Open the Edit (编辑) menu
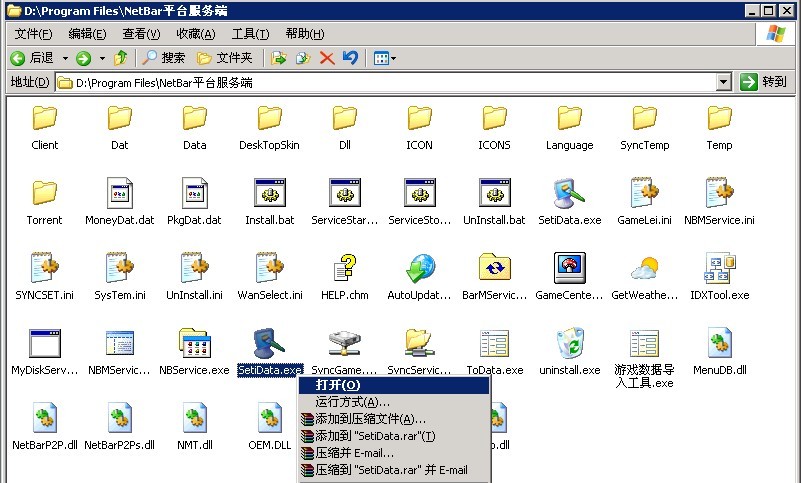The height and width of the screenshot is (483, 801). tap(87, 34)
